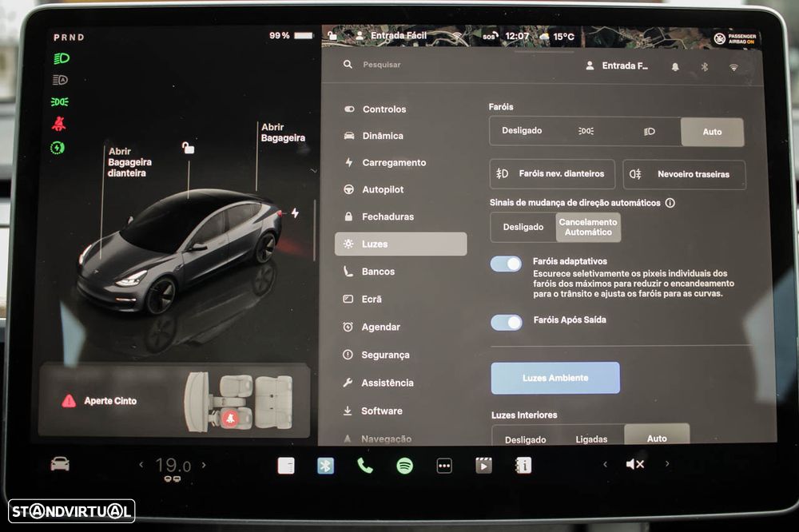Open the Dinâmica settings menu

[x=375, y=136]
